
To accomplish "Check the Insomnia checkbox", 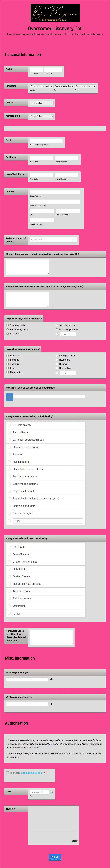I will 7,334.
